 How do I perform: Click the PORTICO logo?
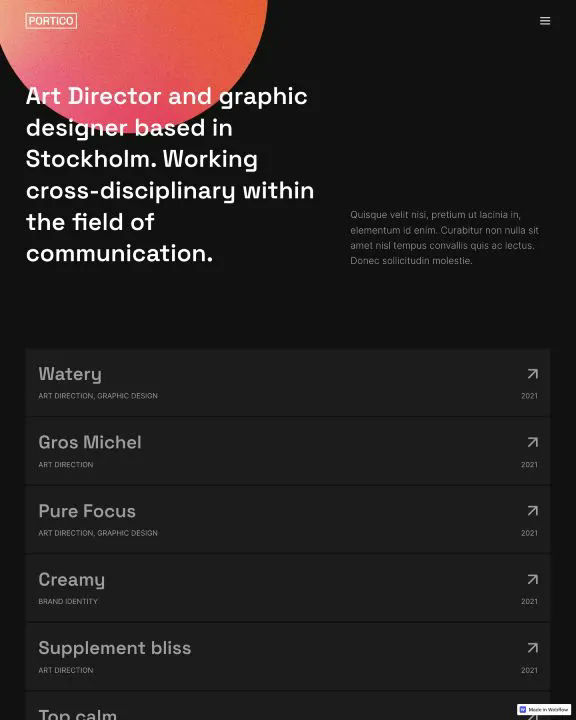(51, 21)
